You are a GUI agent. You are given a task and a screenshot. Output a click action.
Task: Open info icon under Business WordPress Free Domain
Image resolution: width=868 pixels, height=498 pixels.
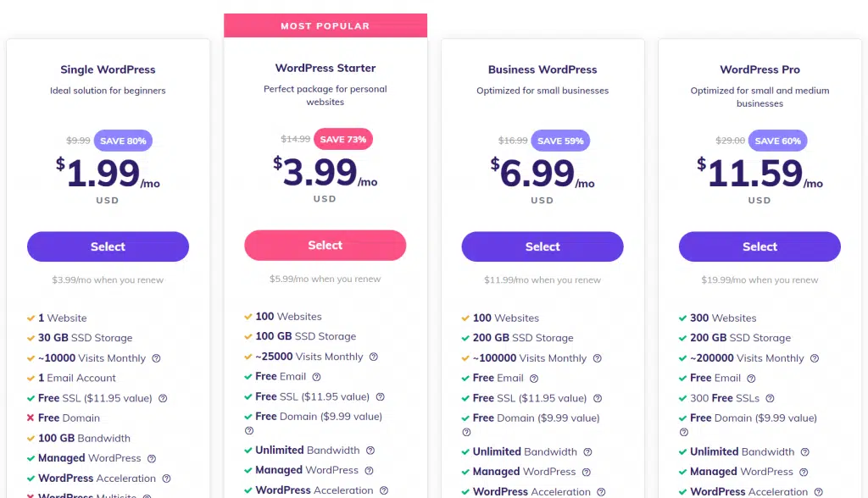467,432
